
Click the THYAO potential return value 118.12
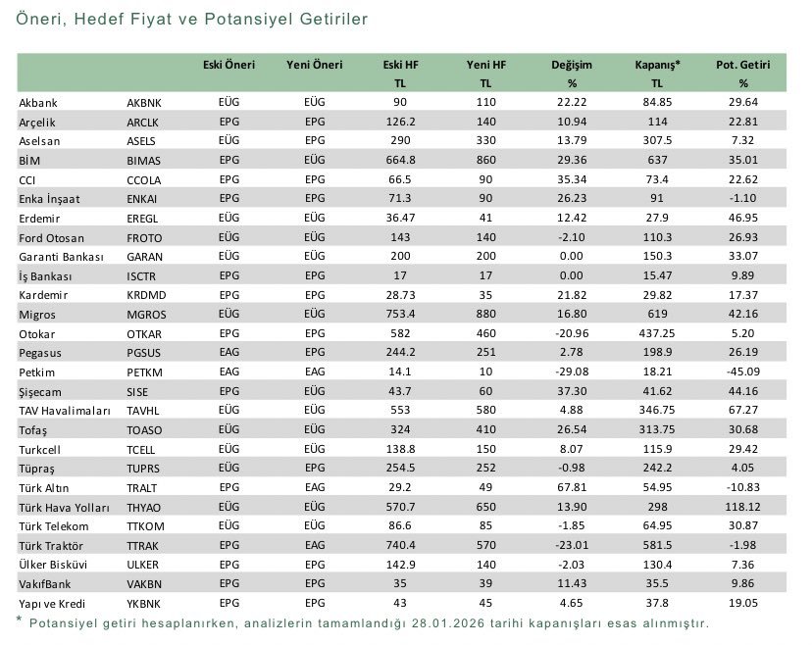tap(742, 507)
